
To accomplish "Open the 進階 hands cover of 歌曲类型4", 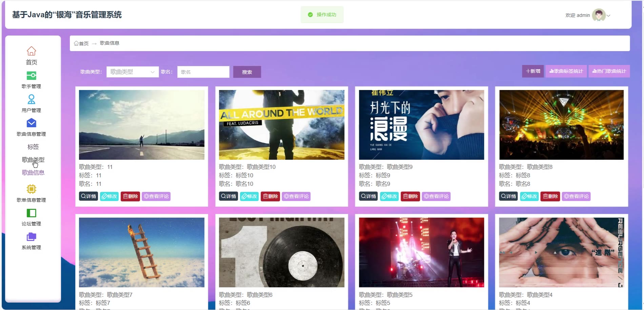I will point(561,252).
